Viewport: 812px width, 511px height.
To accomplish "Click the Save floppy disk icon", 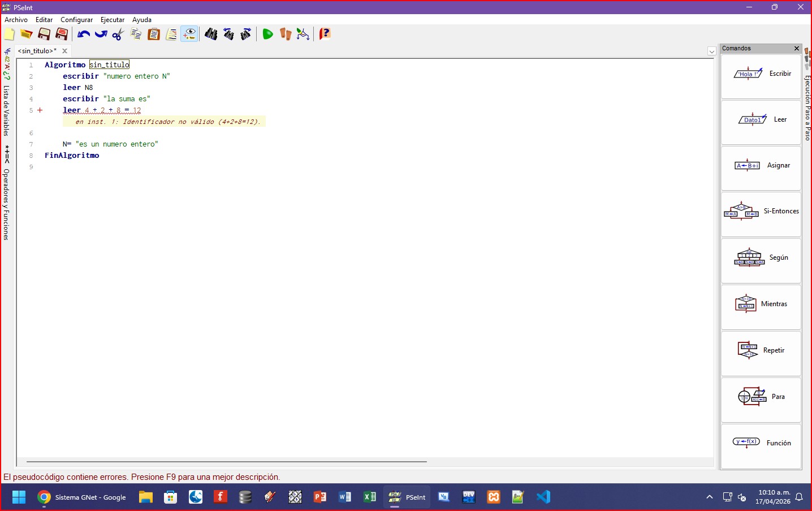I will tap(44, 35).
